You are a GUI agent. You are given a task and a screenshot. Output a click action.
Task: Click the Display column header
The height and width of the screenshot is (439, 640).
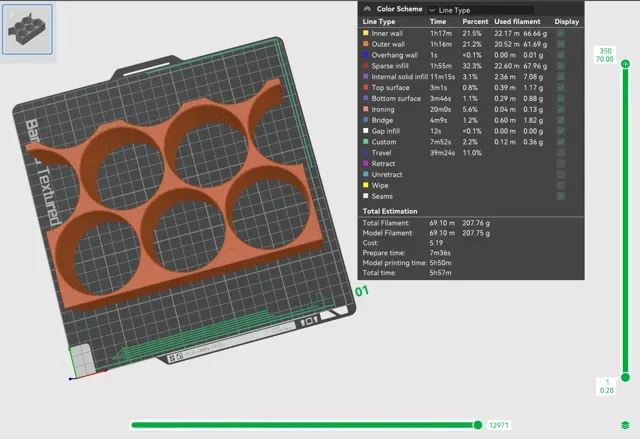pyautogui.click(x=567, y=22)
